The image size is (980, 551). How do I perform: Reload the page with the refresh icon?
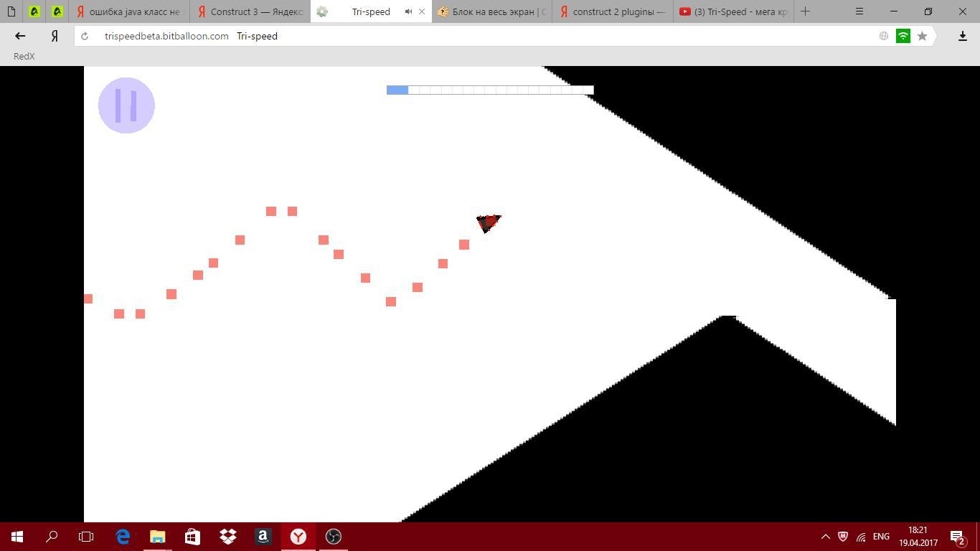tap(85, 36)
